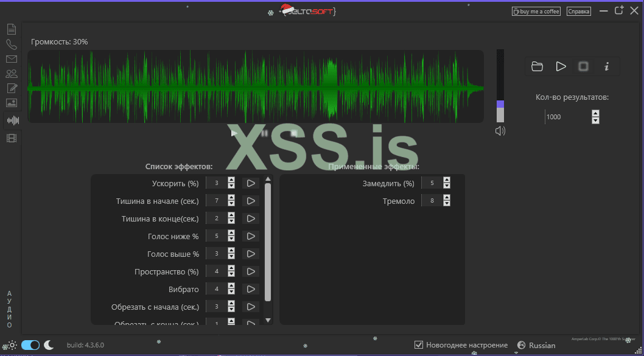Add the Пространство (%) effect

[251, 271]
